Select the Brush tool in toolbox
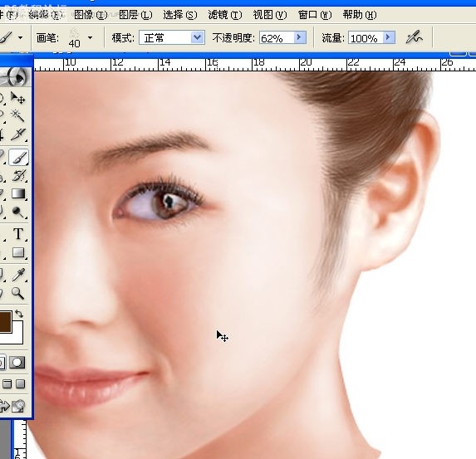Viewport: 476px width, 459px height. (18, 157)
